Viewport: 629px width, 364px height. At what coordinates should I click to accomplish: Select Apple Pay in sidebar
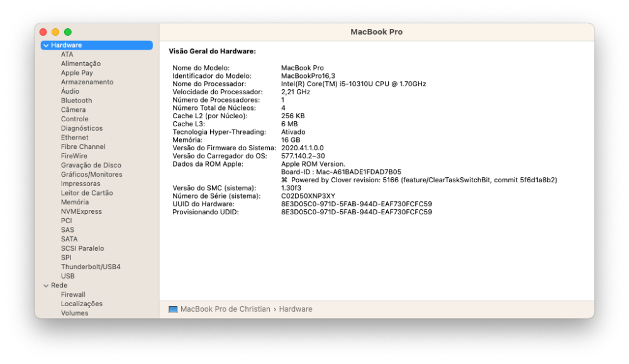point(77,73)
